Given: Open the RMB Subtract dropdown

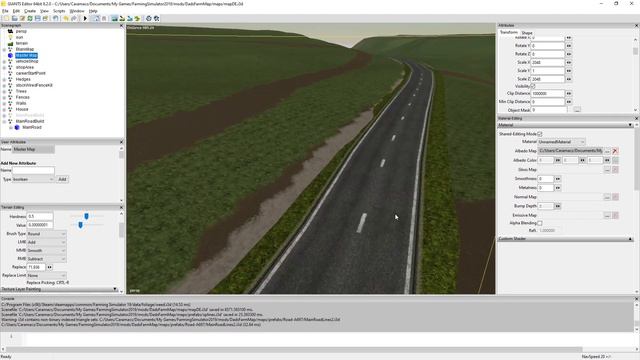Looking at the screenshot, I should coord(46,259).
